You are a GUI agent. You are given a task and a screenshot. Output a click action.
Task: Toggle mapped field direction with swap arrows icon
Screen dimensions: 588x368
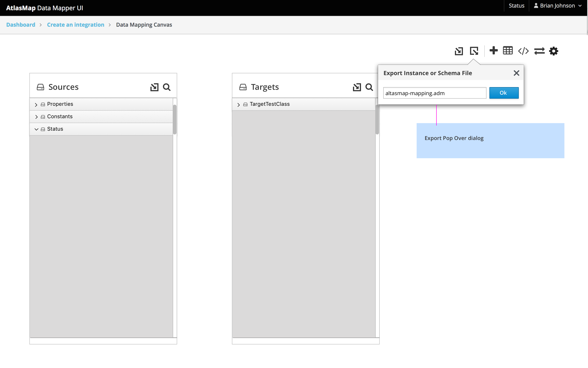tap(539, 51)
